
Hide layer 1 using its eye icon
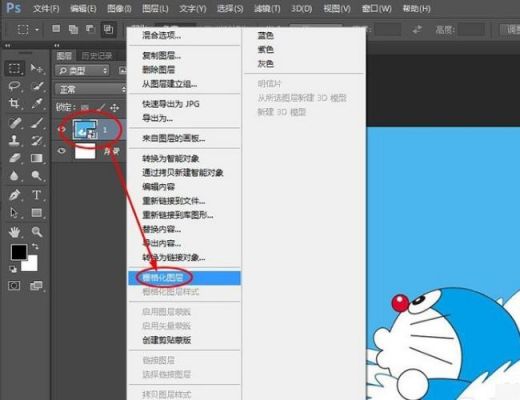point(61,129)
